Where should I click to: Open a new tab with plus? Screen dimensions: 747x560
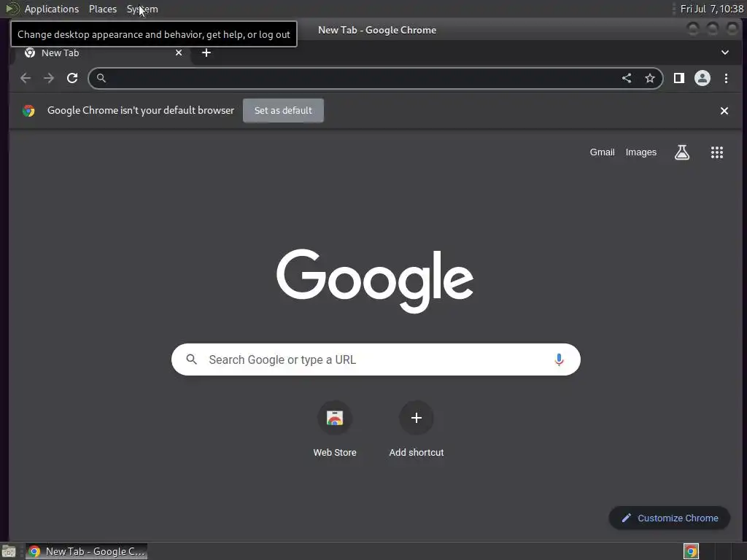[206, 52]
